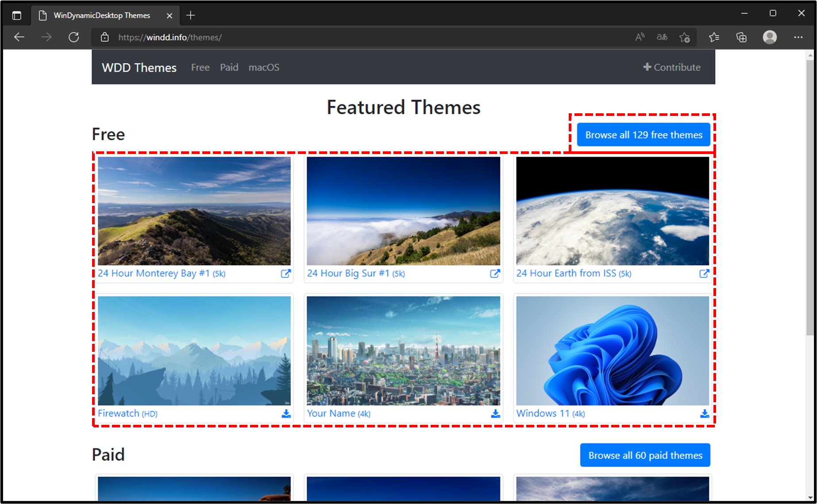Maximize the browser window
Viewport: 817px width, 504px height.
[773, 13]
